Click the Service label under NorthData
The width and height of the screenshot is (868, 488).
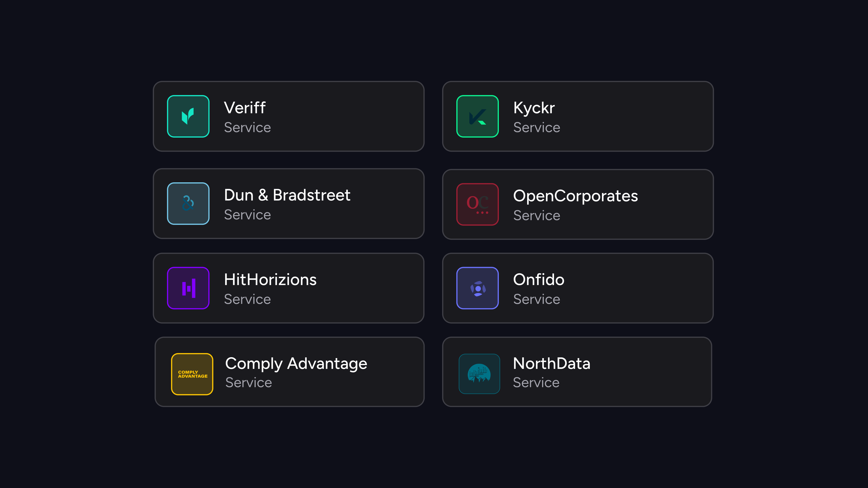(x=536, y=382)
